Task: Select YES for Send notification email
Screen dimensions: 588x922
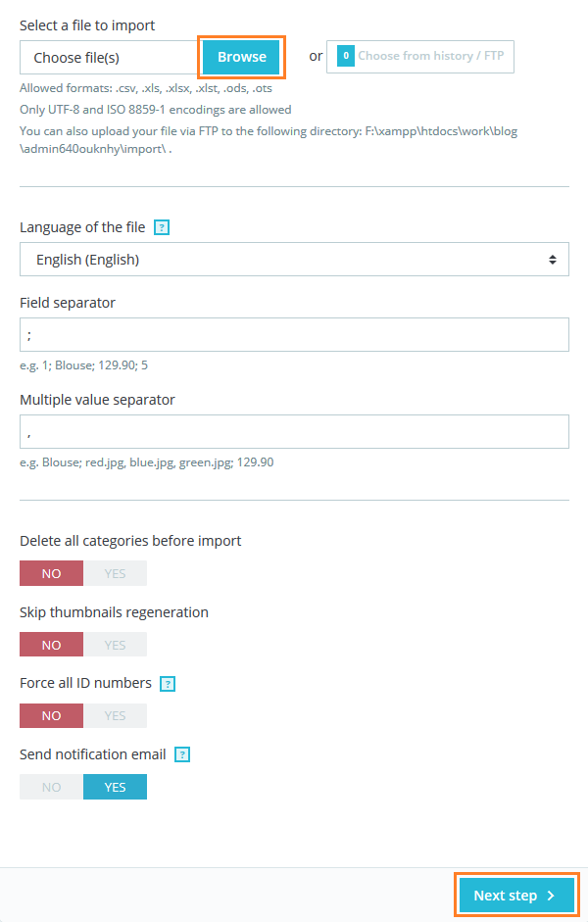Action: (x=115, y=787)
